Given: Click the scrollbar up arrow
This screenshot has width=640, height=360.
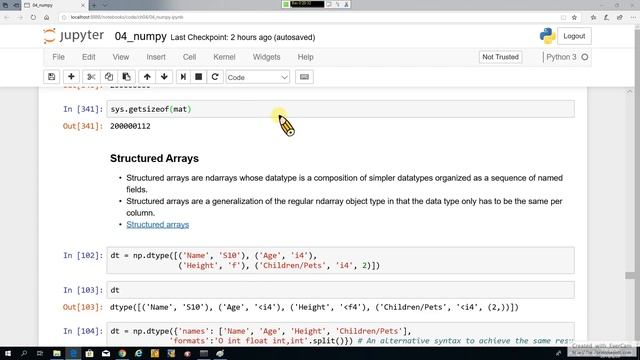Looking at the screenshot, I should (630, 91).
